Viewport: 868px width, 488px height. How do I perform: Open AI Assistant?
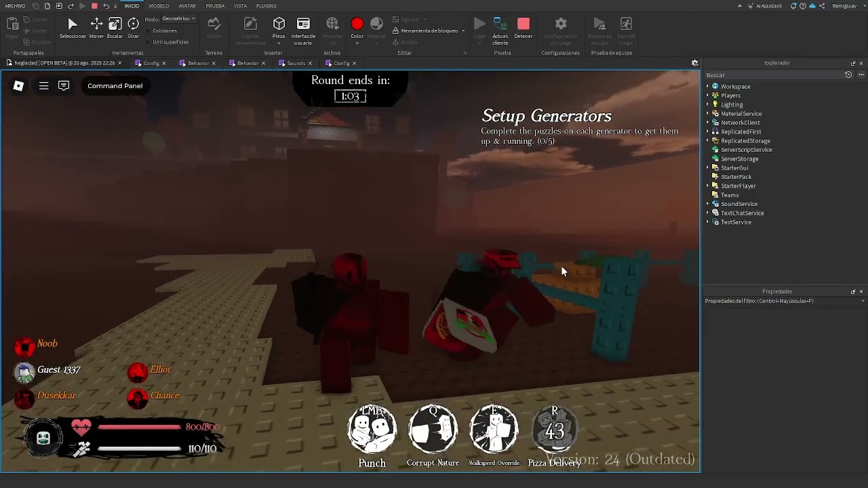click(764, 6)
